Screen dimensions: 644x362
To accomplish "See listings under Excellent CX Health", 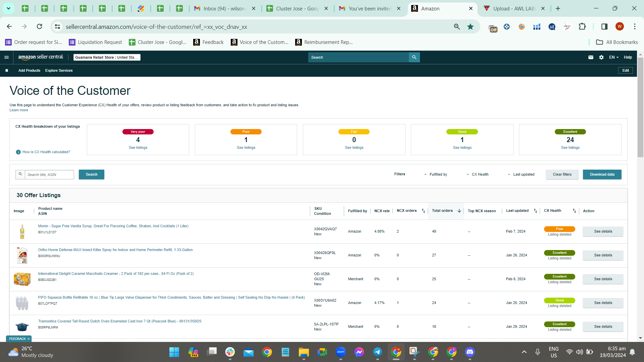I will pyautogui.click(x=570, y=147).
